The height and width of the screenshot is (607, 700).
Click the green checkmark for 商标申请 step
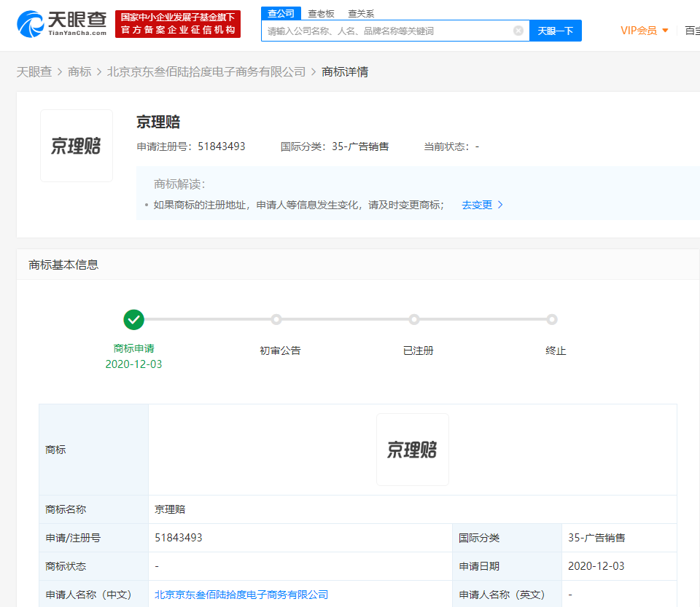tap(133, 320)
